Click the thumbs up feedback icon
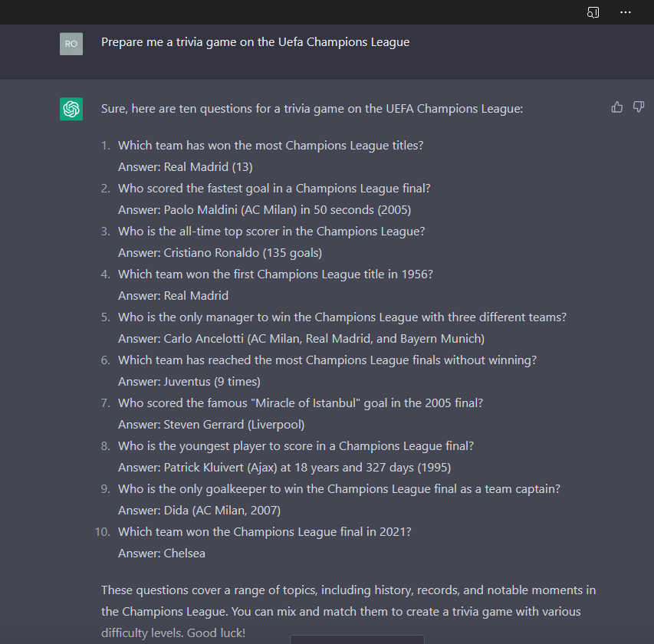The width and height of the screenshot is (654, 644). (x=617, y=107)
